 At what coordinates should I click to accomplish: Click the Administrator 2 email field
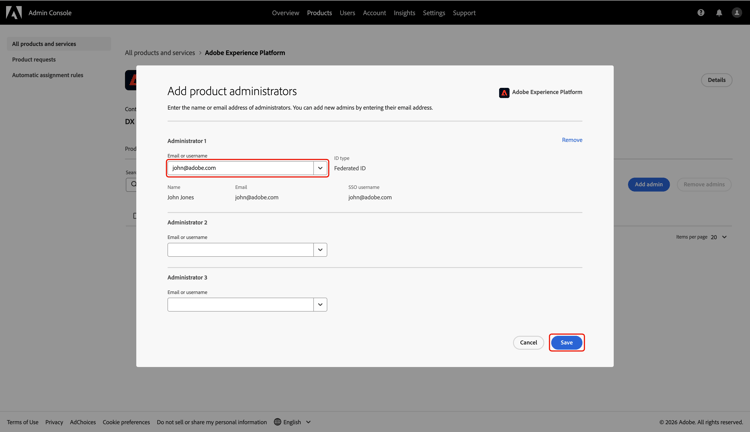(x=240, y=250)
